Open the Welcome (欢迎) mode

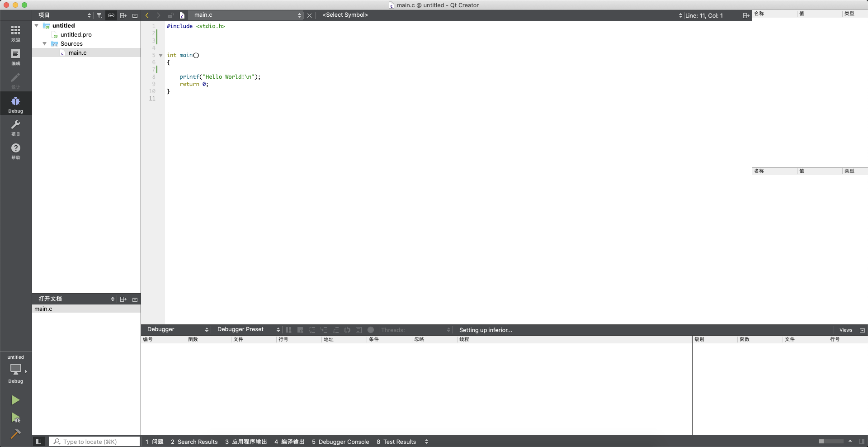pyautogui.click(x=16, y=33)
